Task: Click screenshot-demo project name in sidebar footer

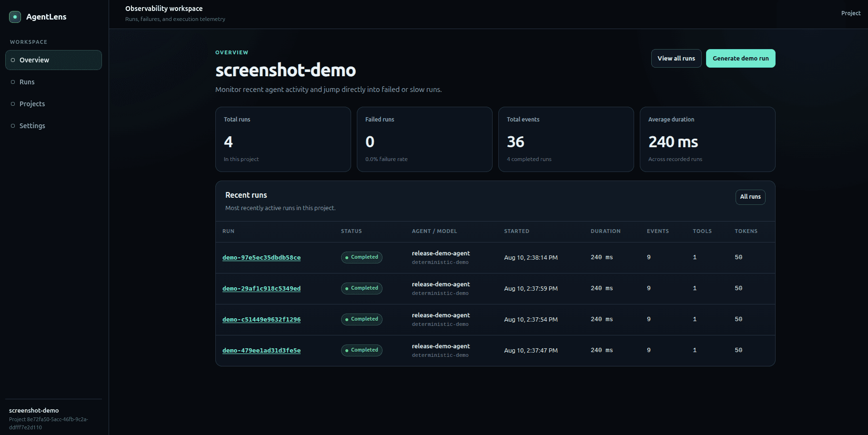Action: [x=34, y=411]
